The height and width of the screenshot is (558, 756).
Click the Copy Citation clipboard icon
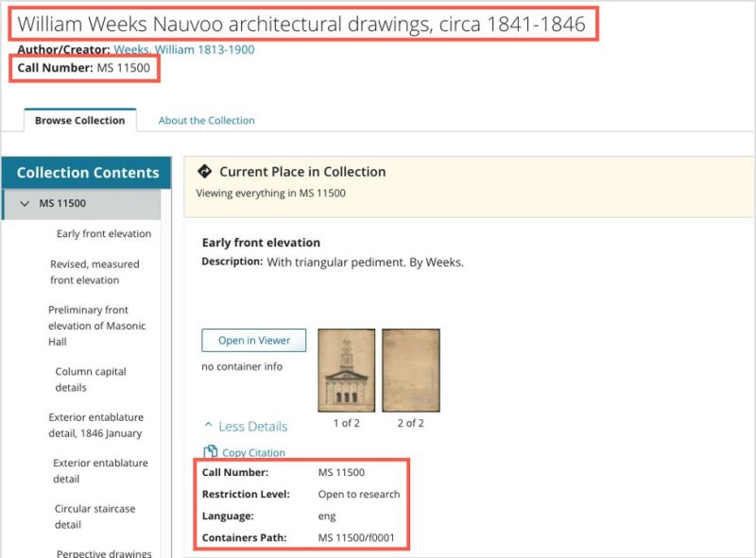click(211, 453)
